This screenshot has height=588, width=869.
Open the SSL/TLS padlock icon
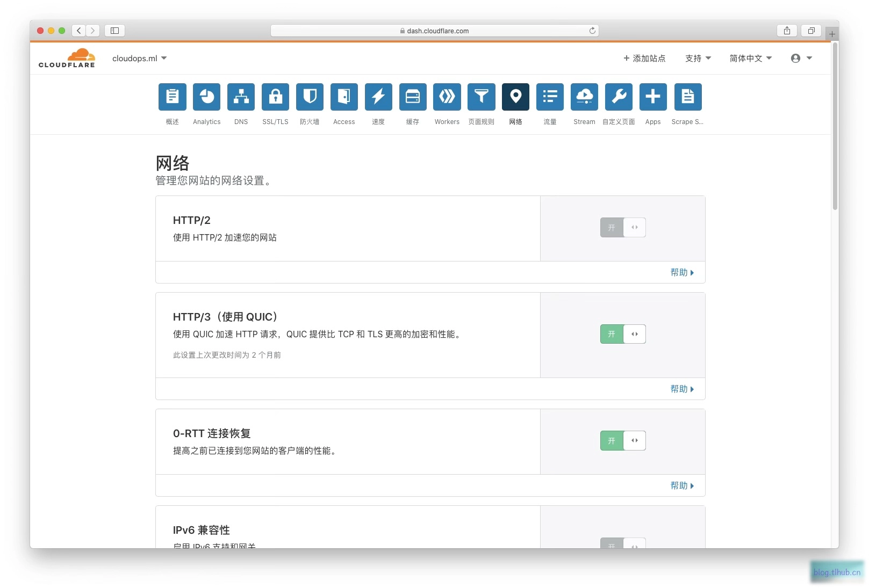[275, 97]
